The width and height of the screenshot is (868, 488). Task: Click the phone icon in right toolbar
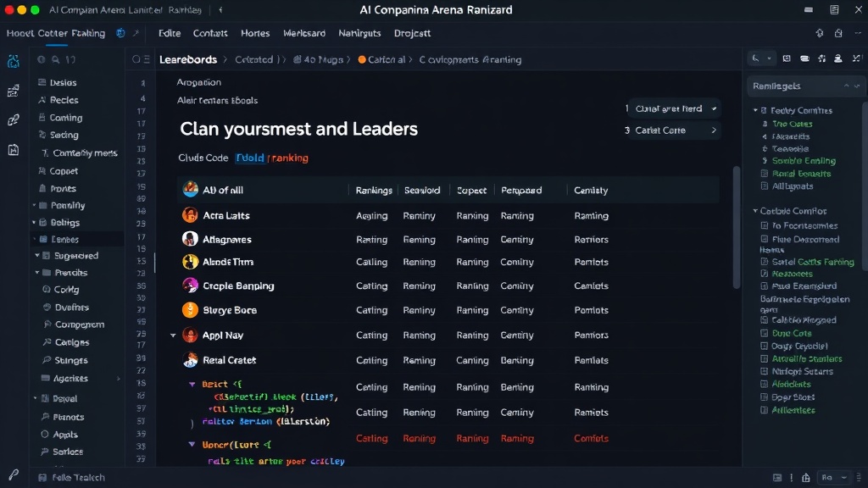[755, 58]
